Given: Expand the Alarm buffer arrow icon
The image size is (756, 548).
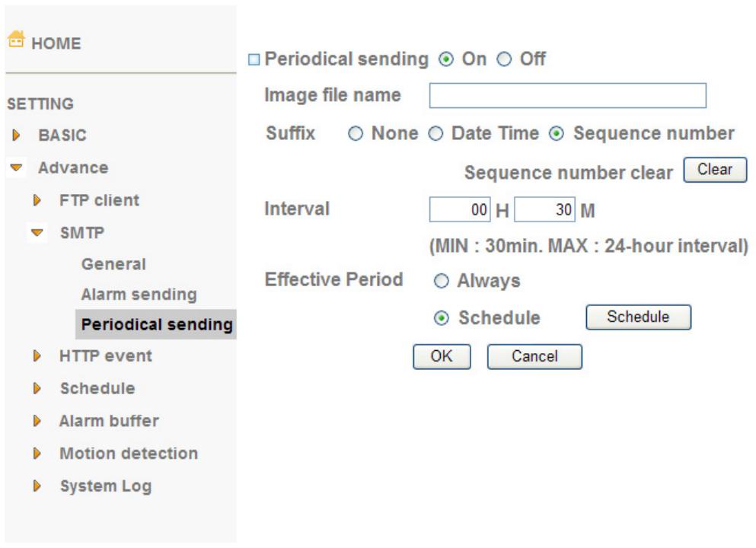Looking at the screenshot, I should pos(37,421).
